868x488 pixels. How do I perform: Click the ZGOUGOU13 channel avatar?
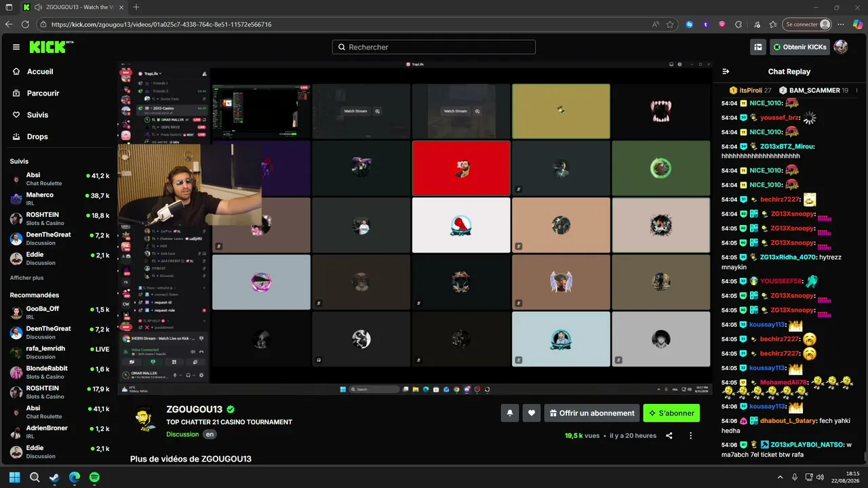click(x=144, y=419)
